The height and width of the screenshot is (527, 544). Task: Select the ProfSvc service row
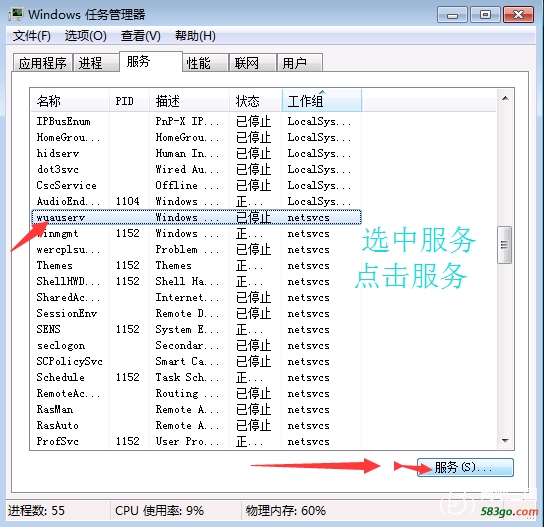(x=196, y=441)
